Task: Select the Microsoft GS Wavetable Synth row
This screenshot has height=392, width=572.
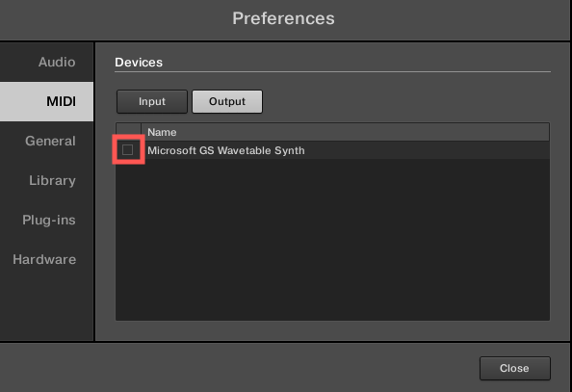Action: click(332, 150)
